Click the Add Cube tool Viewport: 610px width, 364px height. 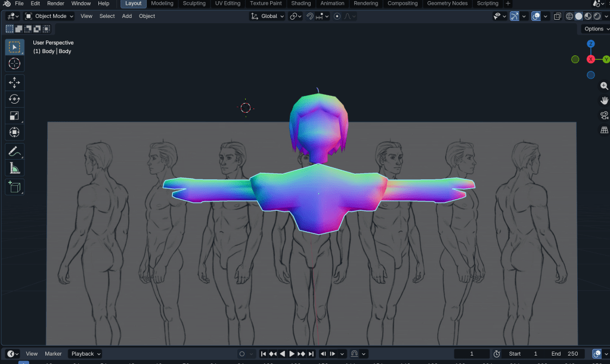(x=14, y=187)
